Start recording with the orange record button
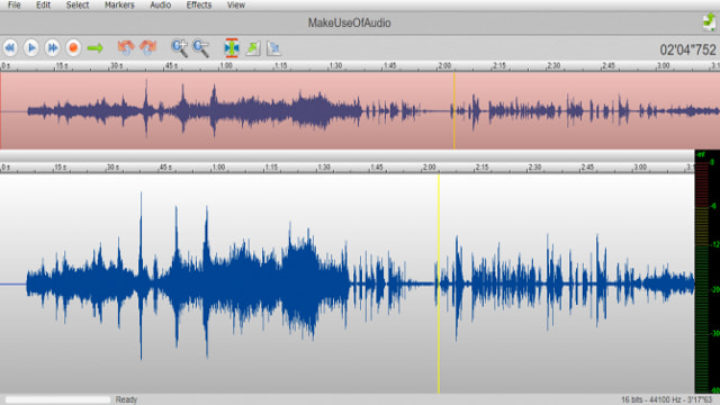 [x=73, y=47]
